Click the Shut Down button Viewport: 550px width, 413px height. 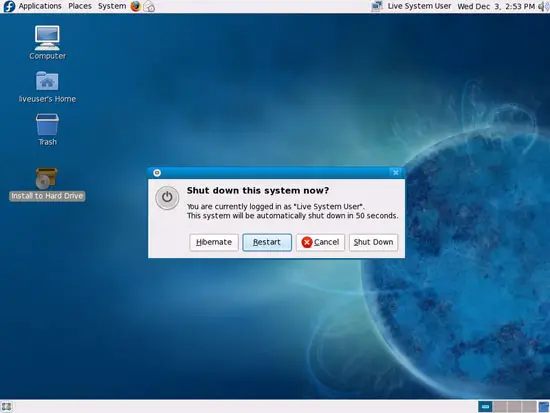tap(373, 242)
